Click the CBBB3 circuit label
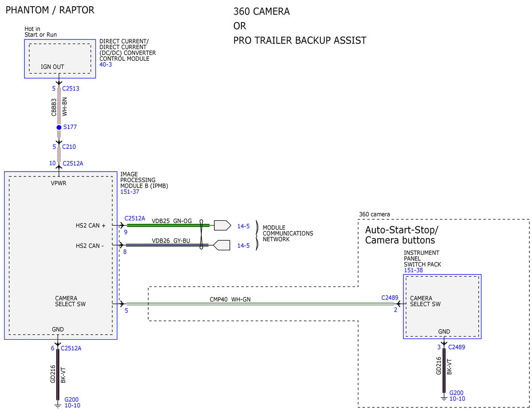 (x=54, y=107)
